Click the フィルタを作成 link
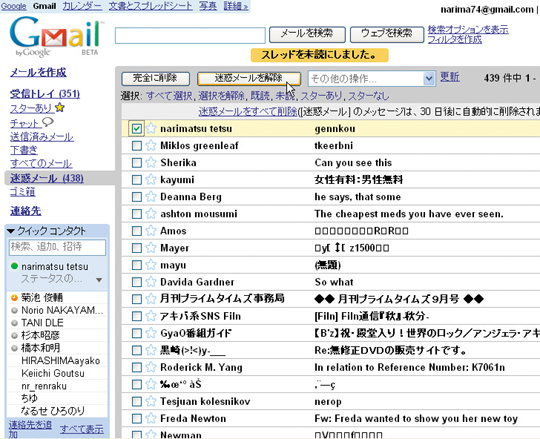 pyautogui.click(x=455, y=39)
